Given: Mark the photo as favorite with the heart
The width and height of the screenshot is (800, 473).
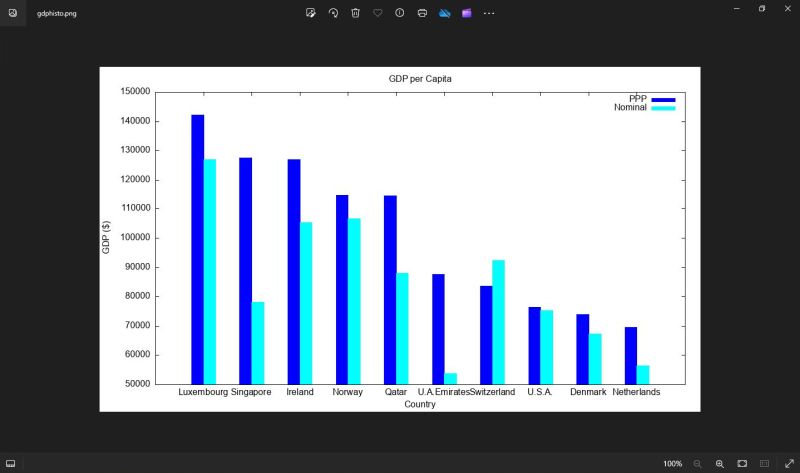Looking at the screenshot, I should (378, 13).
